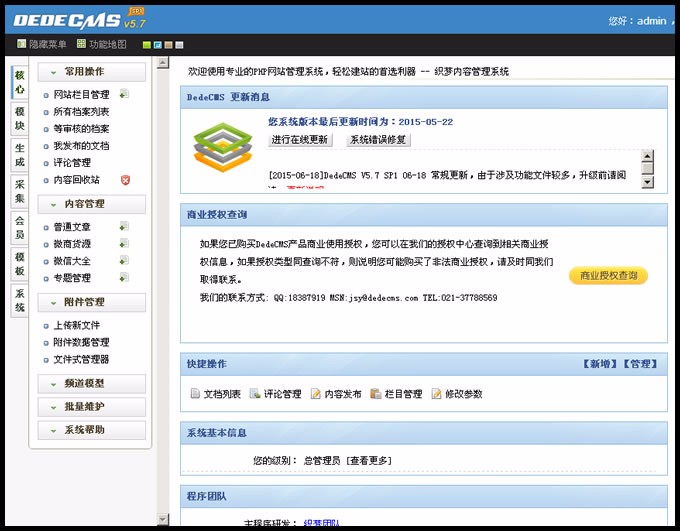This screenshot has height=531, width=680.
Task: Click the 评论管理 shortcut icon
Action: [x=255, y=393]
